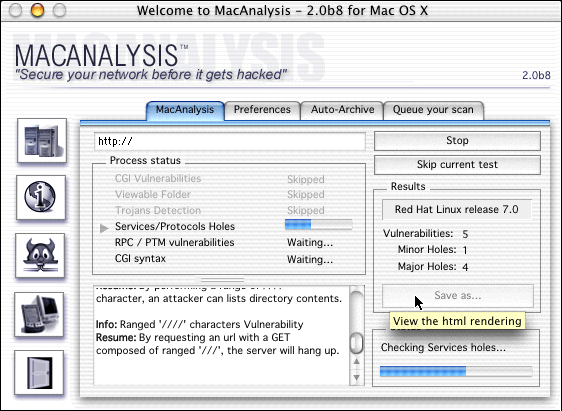The width and height of the screenshot is (562, 411).
Task: Click the Ranged '////' characters Vulnerability line
Action: (x=199, y=325)
